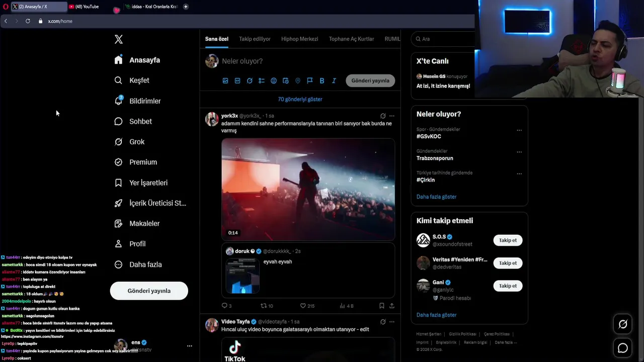Open Anasayfa home in sidebar
644x362 pixels.
coord(137,60)
